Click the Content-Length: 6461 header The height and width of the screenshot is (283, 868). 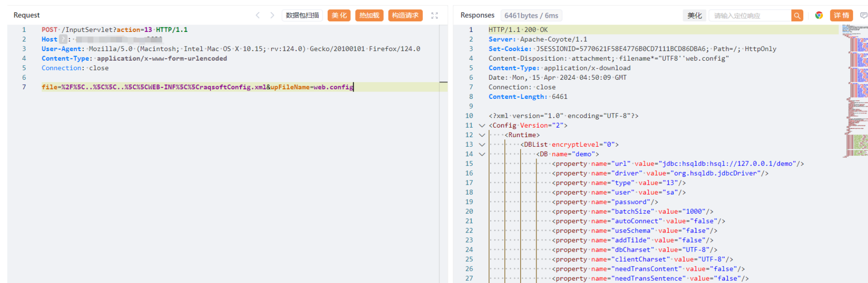pos(528,97)
